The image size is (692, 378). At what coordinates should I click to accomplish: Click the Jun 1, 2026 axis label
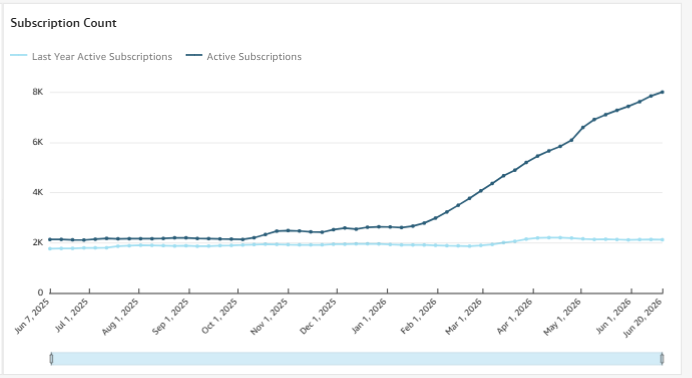[x=613, y=316]
